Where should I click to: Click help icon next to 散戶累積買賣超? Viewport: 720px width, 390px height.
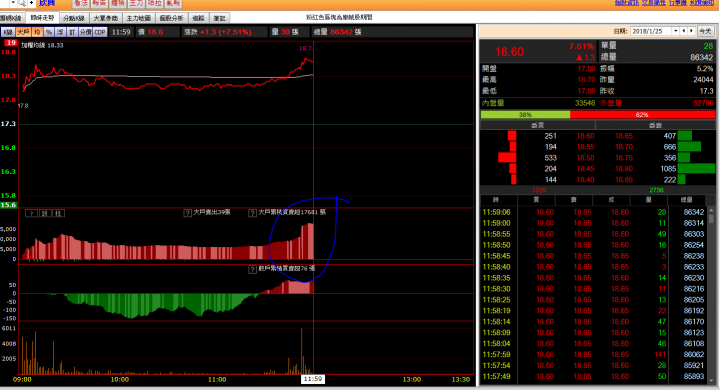[x=252, y=270]
